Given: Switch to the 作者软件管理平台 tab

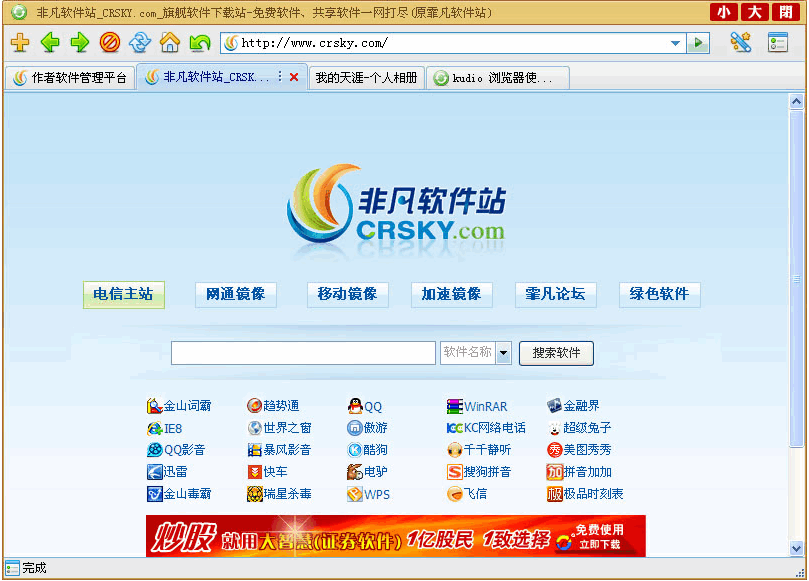Looking at the screenshot, I should (x=70, y=78).
